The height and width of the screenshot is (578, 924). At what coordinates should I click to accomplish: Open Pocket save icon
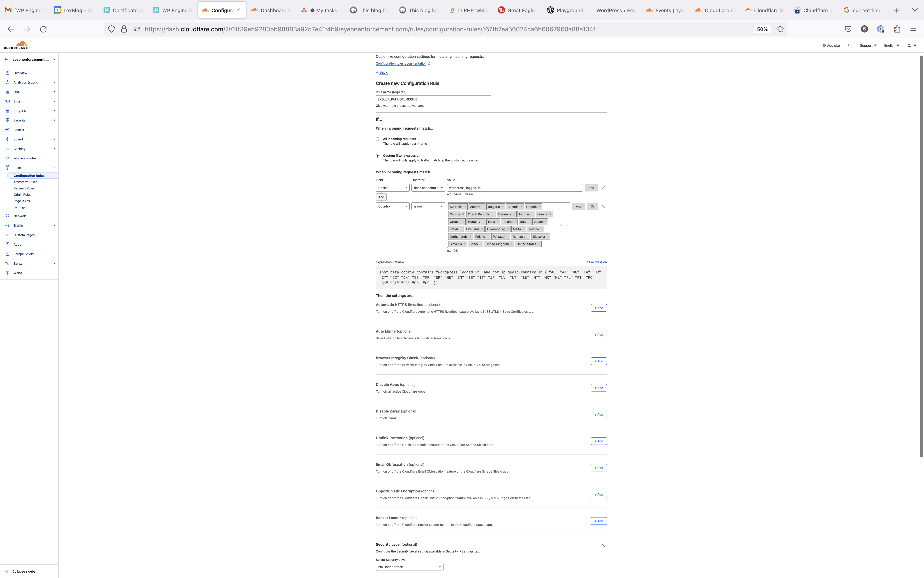click(x=848, y=29)
